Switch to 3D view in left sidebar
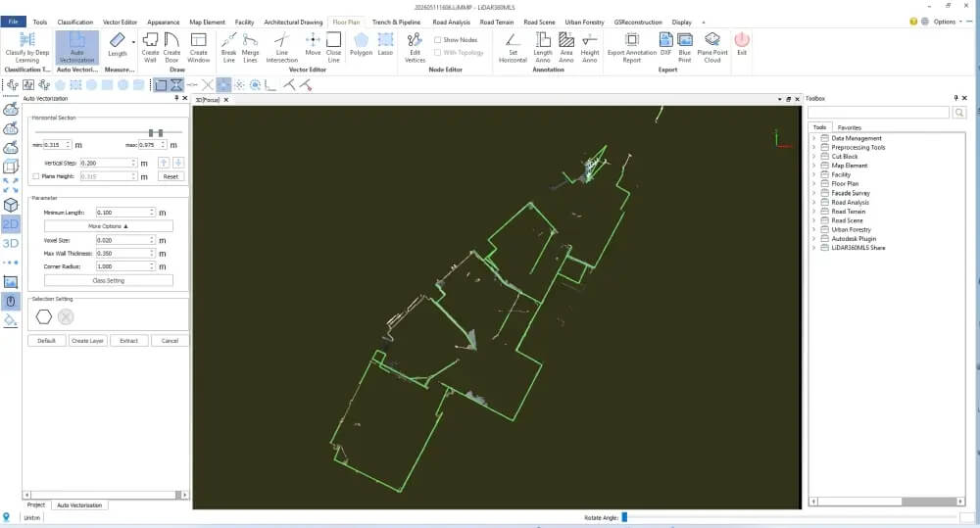This screenshot has height=528, width=980. pyautogui.click(x=11, y=243)
